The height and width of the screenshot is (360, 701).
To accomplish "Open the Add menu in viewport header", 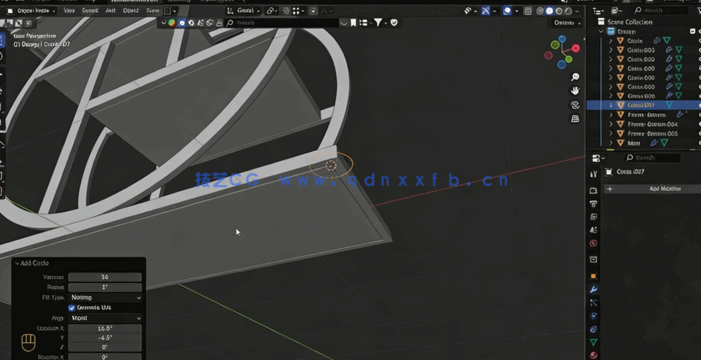I will [x=110, y=10].
